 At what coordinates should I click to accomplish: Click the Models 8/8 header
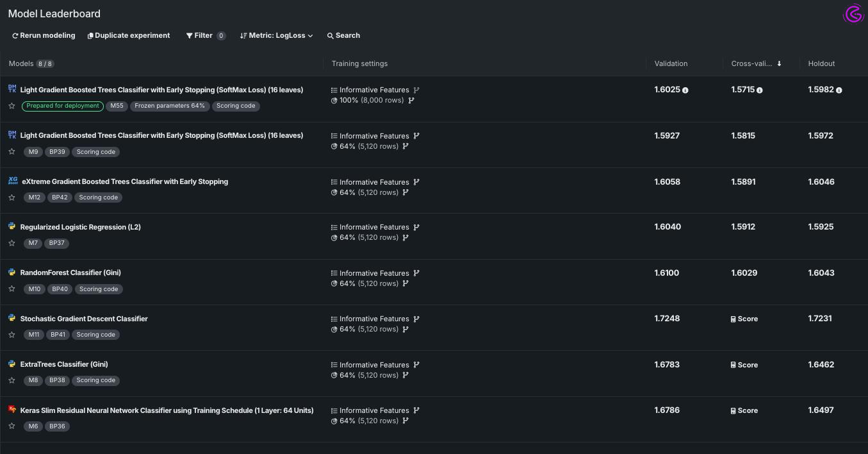tap(31, 63)
